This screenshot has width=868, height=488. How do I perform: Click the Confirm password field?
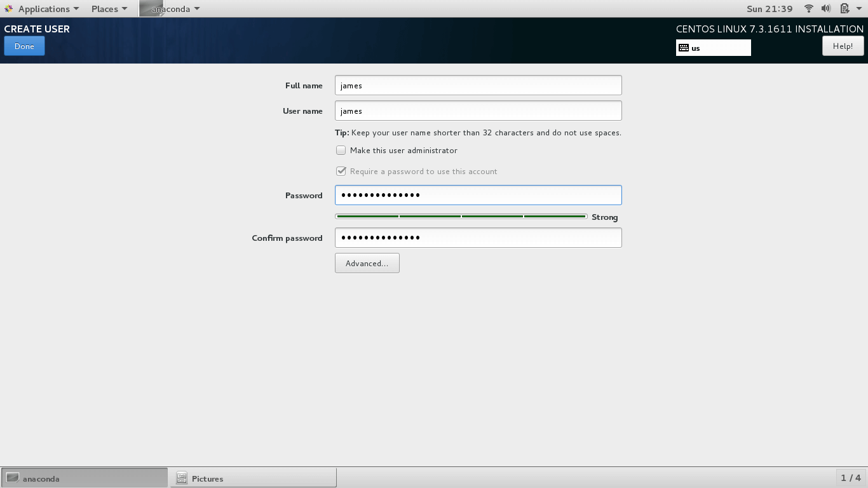(478, 238)
